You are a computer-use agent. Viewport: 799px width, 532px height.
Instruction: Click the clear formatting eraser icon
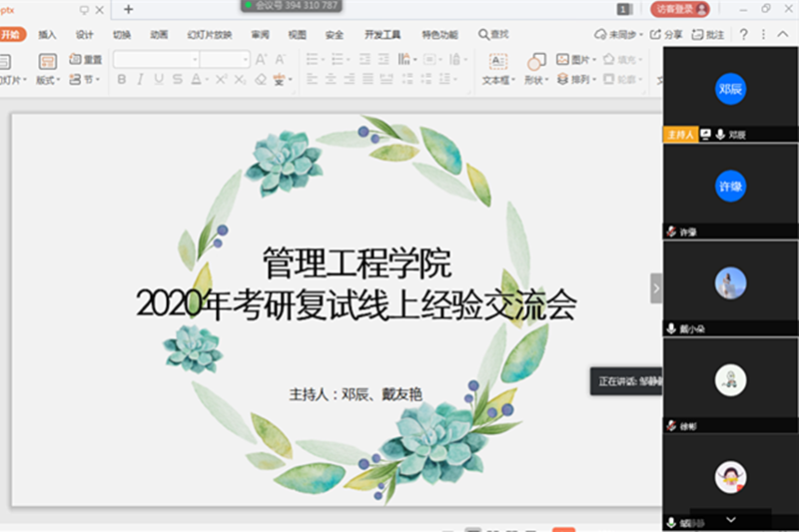(x=261, y=80)
